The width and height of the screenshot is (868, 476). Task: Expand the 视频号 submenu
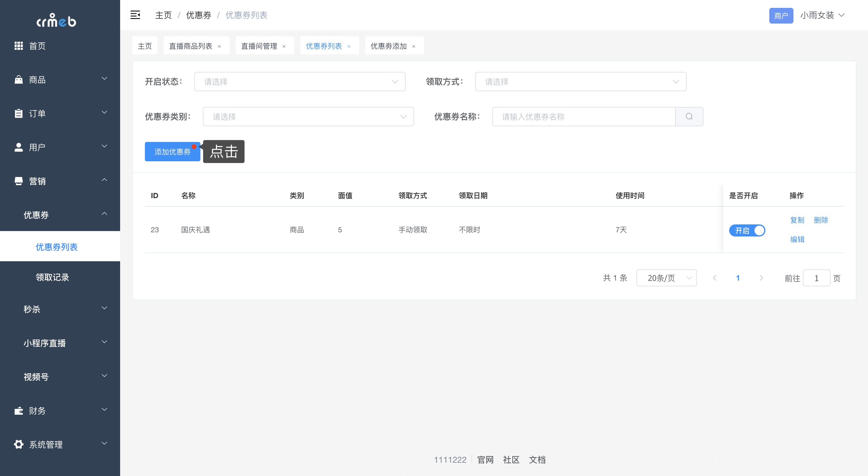(60, 377)
